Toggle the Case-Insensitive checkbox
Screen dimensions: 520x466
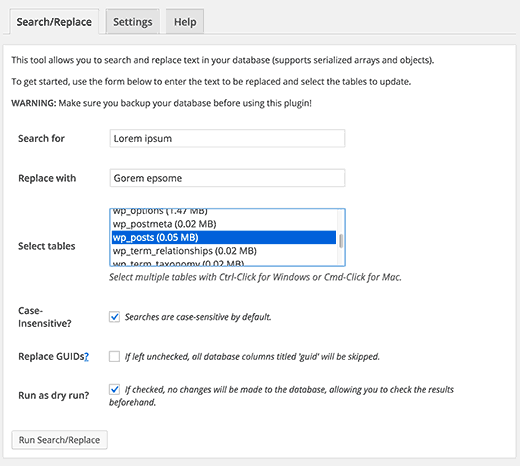click(x=114, y=317)
